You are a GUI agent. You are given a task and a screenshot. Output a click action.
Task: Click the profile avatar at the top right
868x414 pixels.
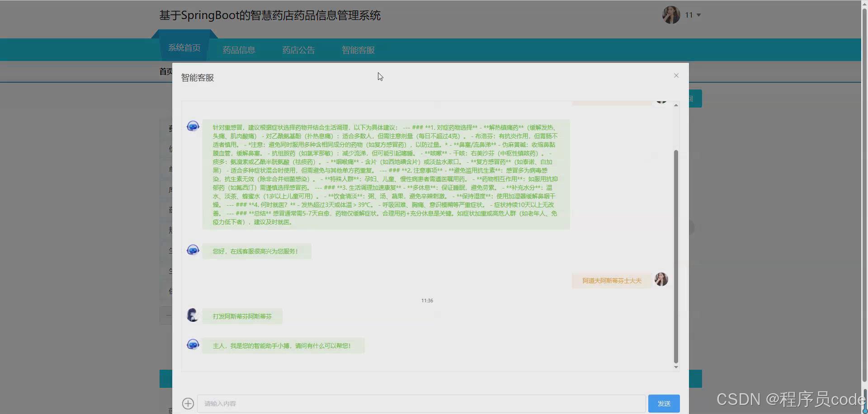click(x=671, y=14)
